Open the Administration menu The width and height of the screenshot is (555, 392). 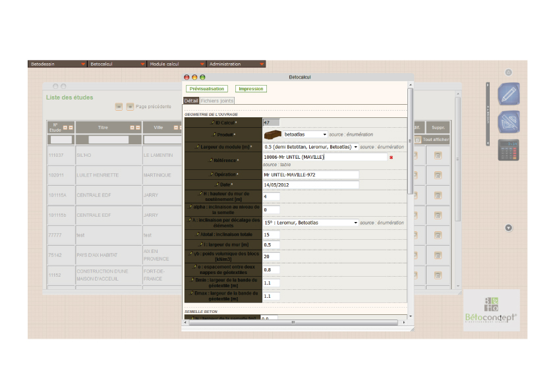pyautogui.click(x=236, y=64)
